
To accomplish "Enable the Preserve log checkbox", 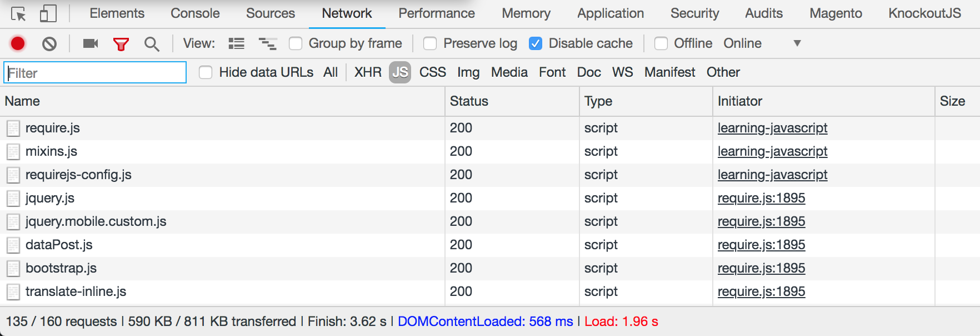I will coord(430,43).
